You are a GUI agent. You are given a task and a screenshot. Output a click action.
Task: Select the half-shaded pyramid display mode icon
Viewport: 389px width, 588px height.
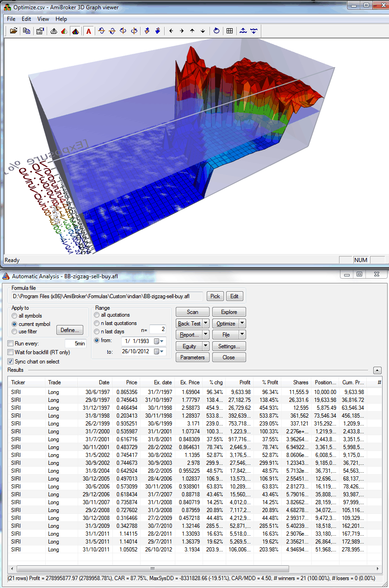[x=64, y=31]
